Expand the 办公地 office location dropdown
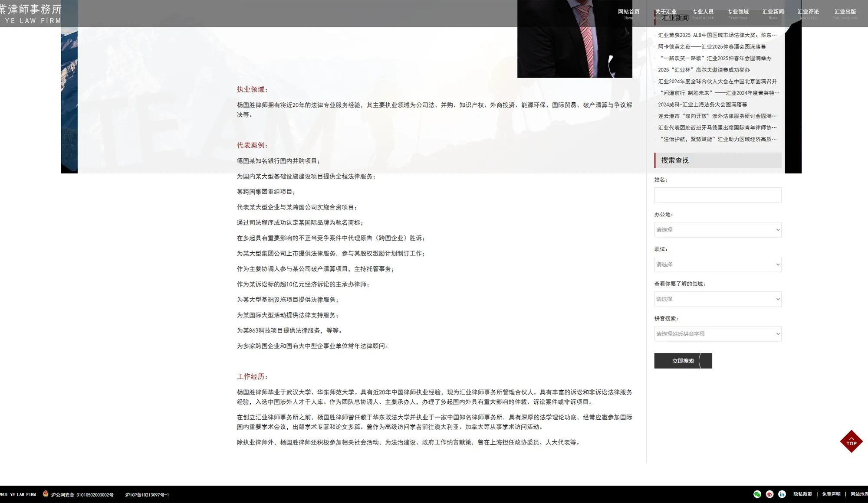868x503 pixels. click(717, 230)
